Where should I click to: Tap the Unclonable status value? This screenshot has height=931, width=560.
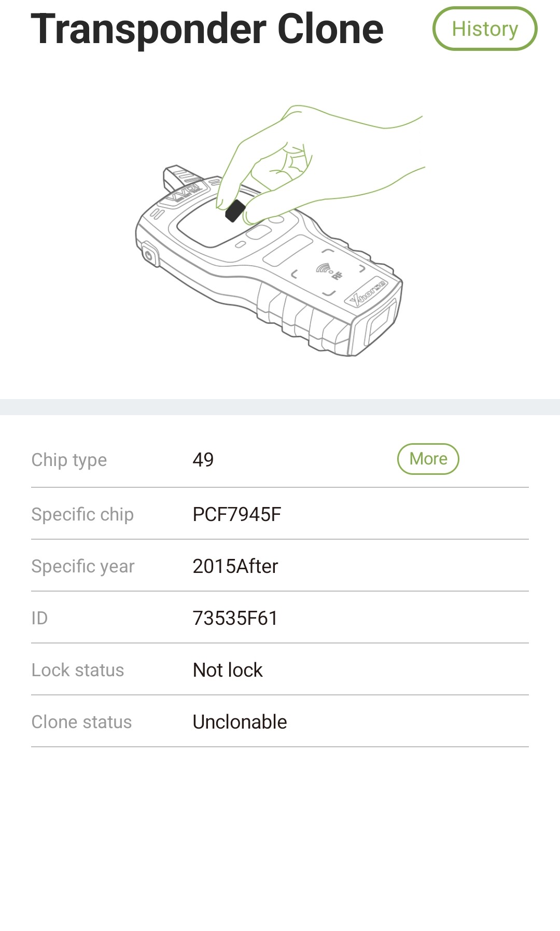pos(240,722)
